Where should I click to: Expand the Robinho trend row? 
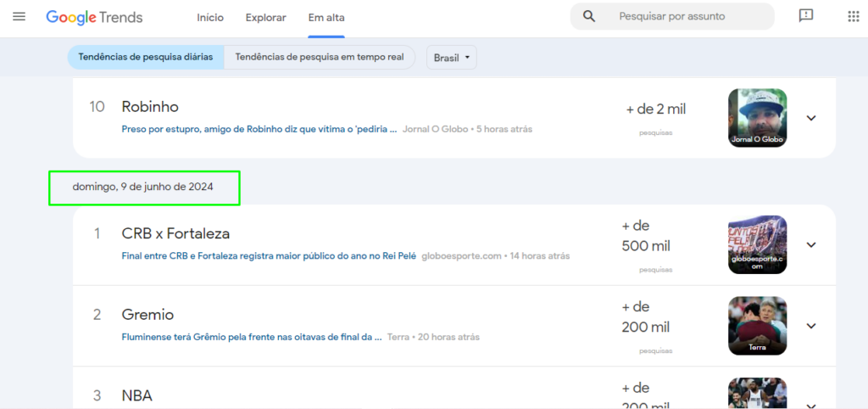(811, 118)
